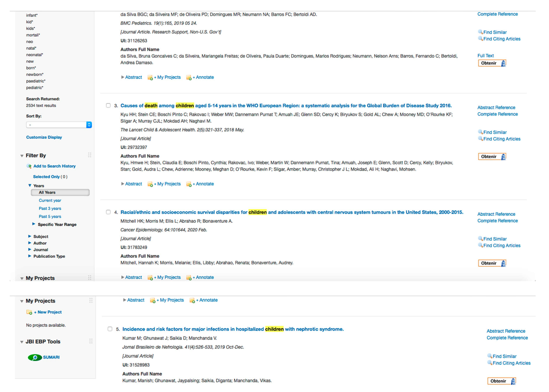Click the SUMARI logo in JBI EBP Tools
The height and width of the screenshot is (392, 549).
[x=35, y=357]
